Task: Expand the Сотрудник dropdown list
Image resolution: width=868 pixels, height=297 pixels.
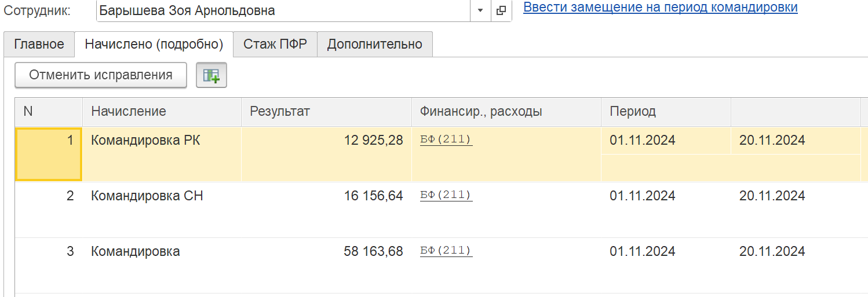Action: [x=480, y=10]
